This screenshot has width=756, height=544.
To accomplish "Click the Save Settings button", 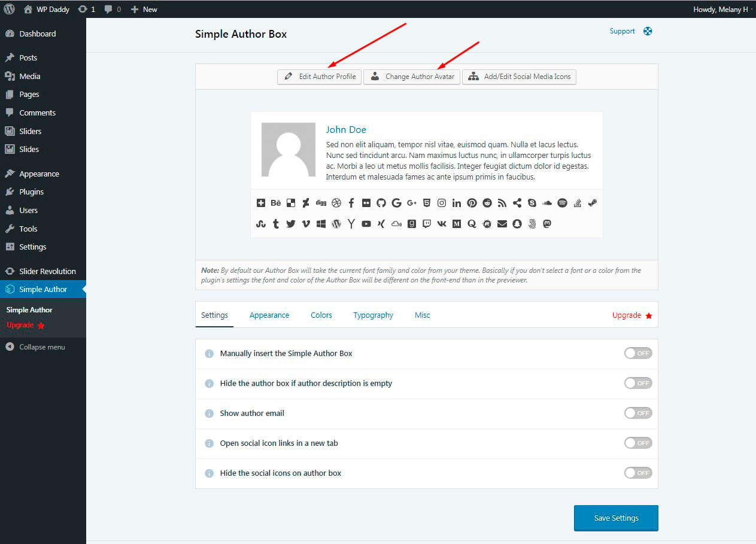I will (615, 518).
